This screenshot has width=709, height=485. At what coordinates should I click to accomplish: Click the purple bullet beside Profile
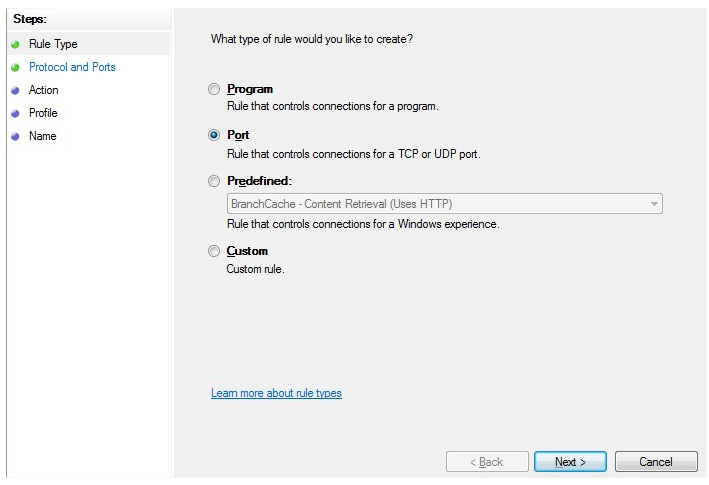tap(15, 113)
